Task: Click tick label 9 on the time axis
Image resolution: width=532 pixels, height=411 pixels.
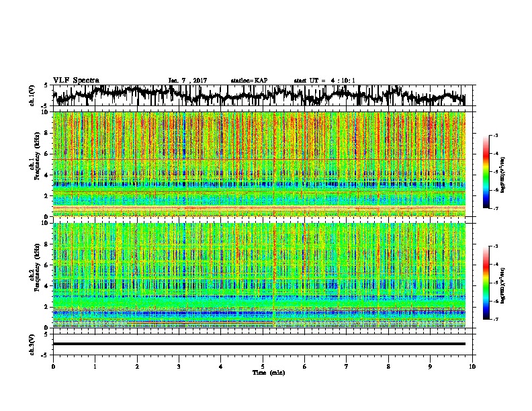Action: (x=430, y=367)
